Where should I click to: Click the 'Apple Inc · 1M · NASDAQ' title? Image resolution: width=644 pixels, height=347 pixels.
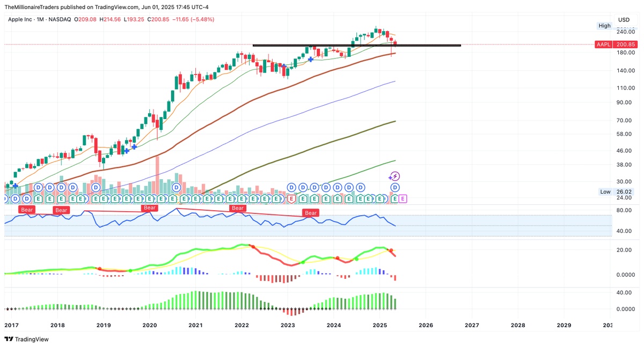[41, 19]
